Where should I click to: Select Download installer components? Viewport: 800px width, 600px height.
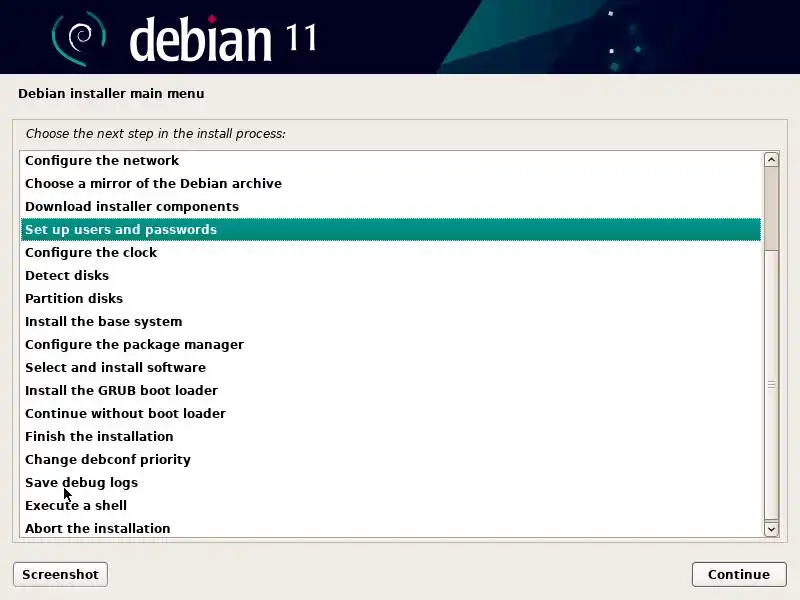tap(391, 206)
